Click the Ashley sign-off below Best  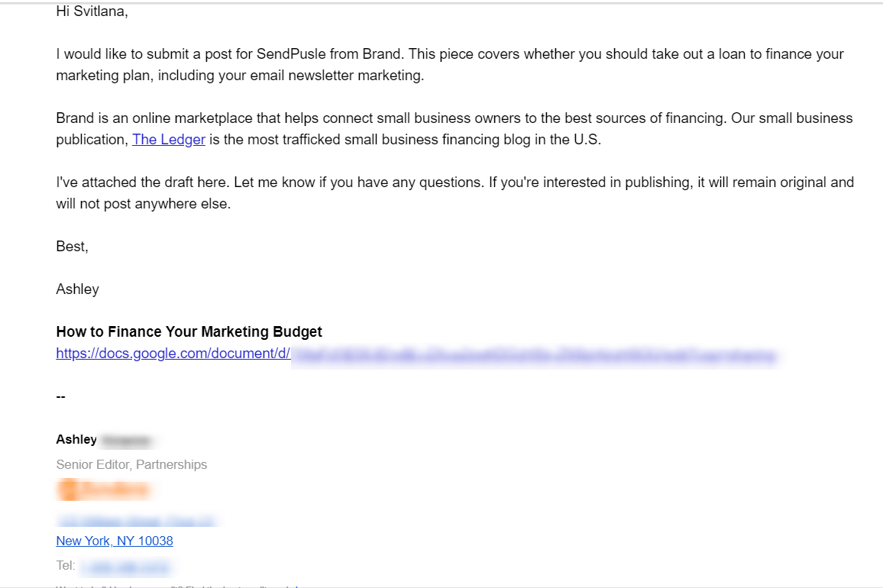click(77, 289)
